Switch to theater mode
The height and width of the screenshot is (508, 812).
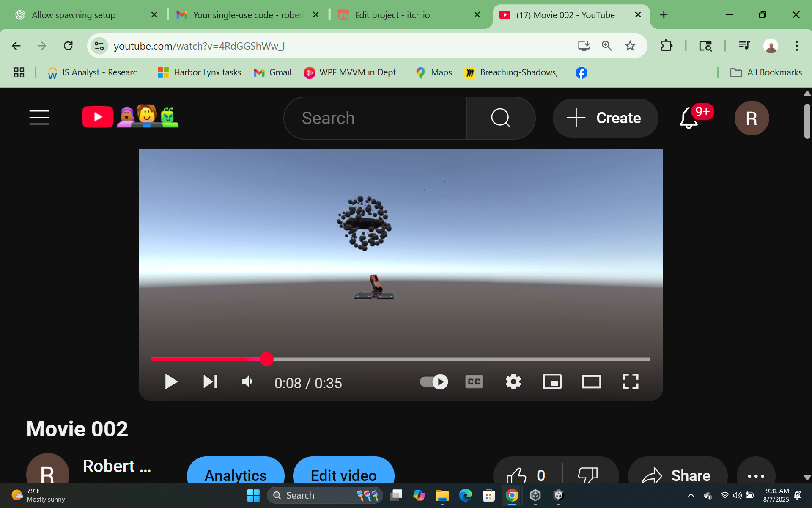pos(591,382)
